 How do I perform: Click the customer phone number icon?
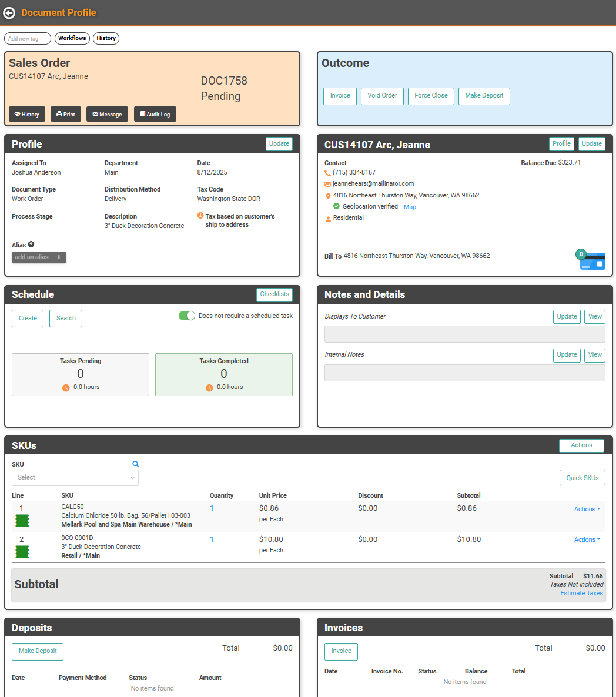click(x=327, y=173)
